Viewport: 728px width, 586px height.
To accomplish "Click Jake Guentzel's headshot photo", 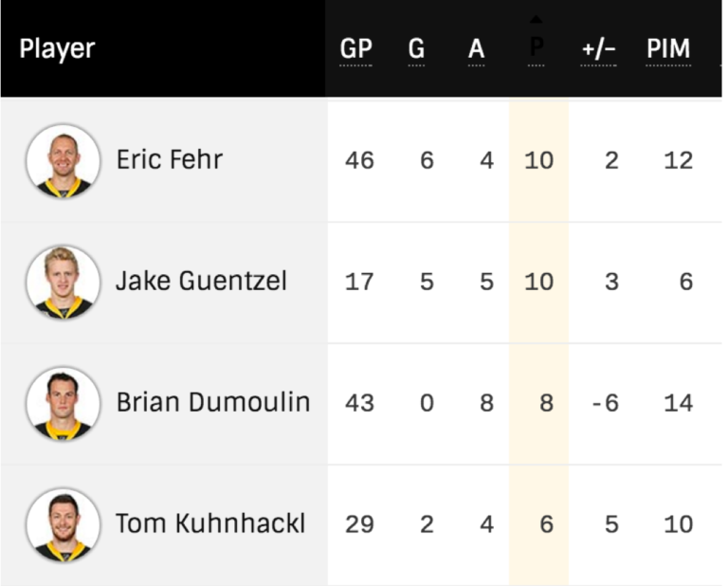I will (64, 282).
